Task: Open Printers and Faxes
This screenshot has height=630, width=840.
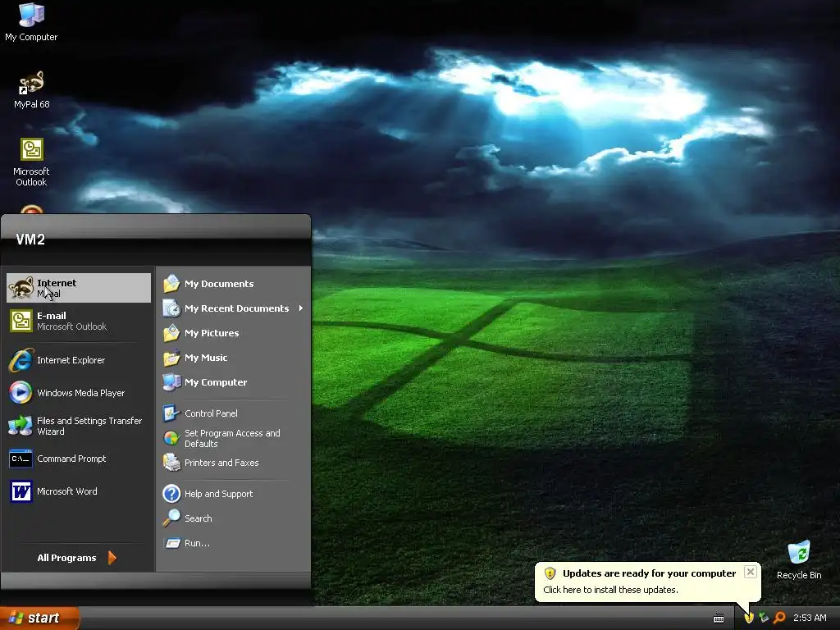Action: pyautogui.click(x=234, y=463)
